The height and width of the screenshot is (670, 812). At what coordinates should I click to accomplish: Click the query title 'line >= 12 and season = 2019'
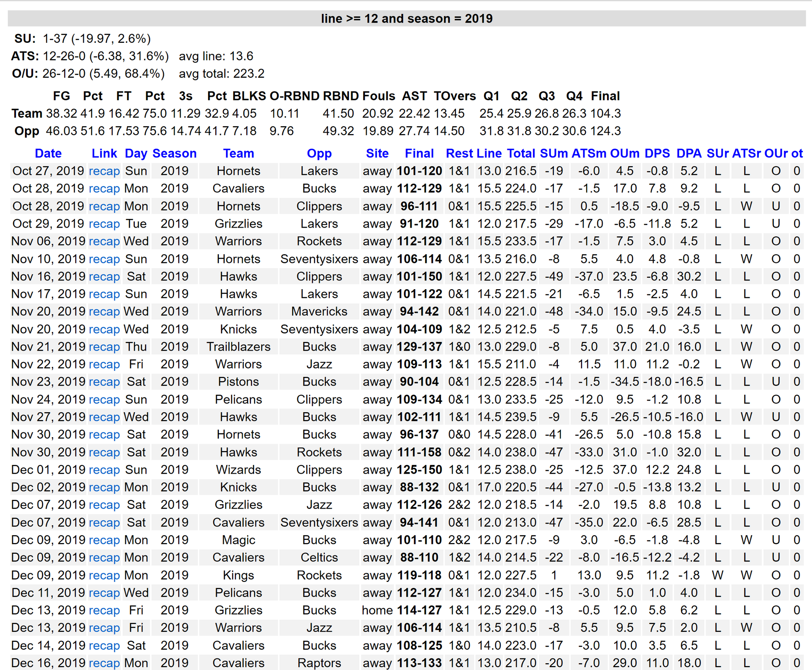[x=407, y=19]
